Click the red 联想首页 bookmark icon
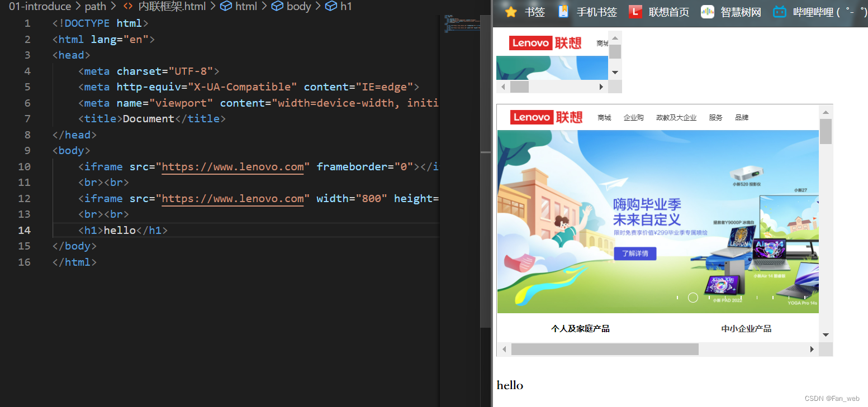The image size is (868, 407). point(635,12)
